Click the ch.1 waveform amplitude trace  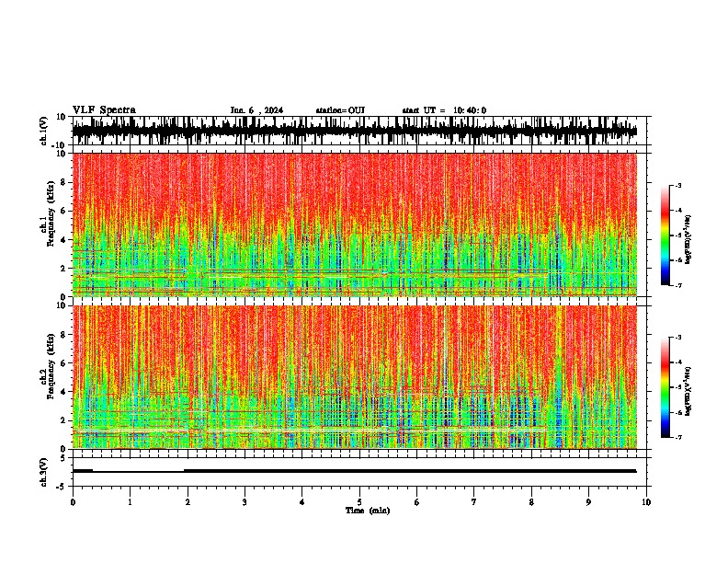tap(355, 131)
